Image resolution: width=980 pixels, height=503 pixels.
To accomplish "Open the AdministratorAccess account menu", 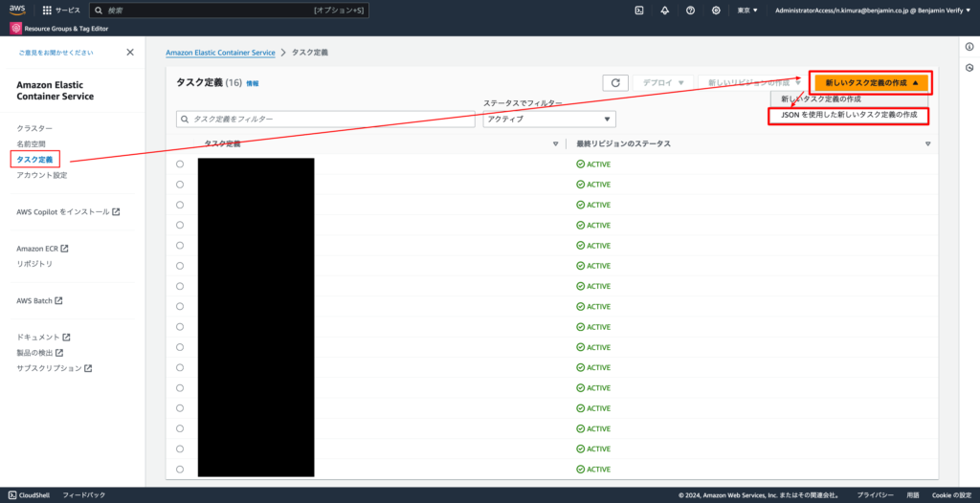I will click(874, 11).
